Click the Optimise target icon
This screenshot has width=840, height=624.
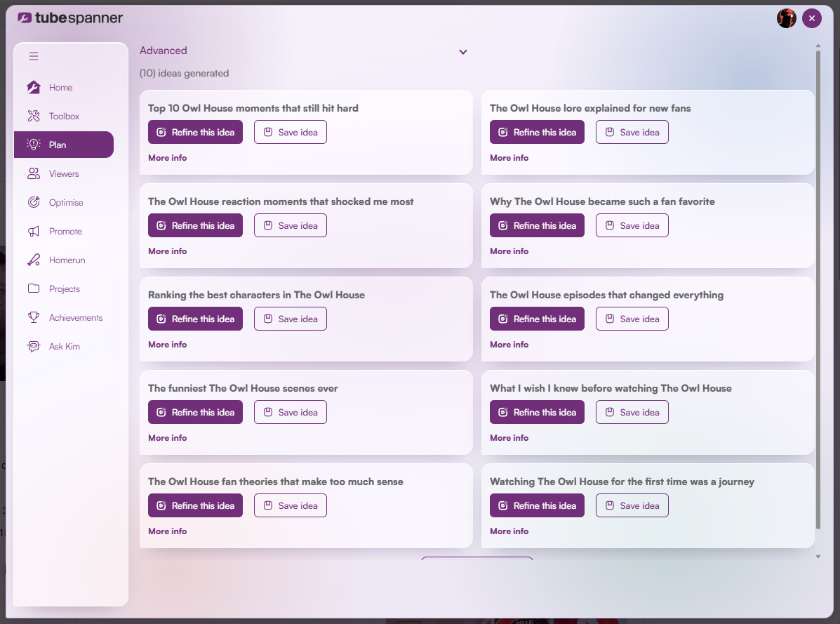[34, 202]
